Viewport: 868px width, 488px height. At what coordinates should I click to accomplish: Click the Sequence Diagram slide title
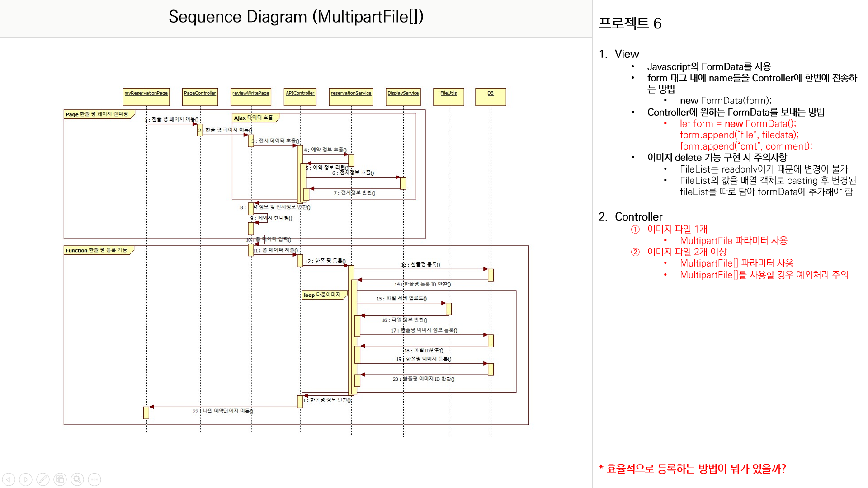coord(296,17)
